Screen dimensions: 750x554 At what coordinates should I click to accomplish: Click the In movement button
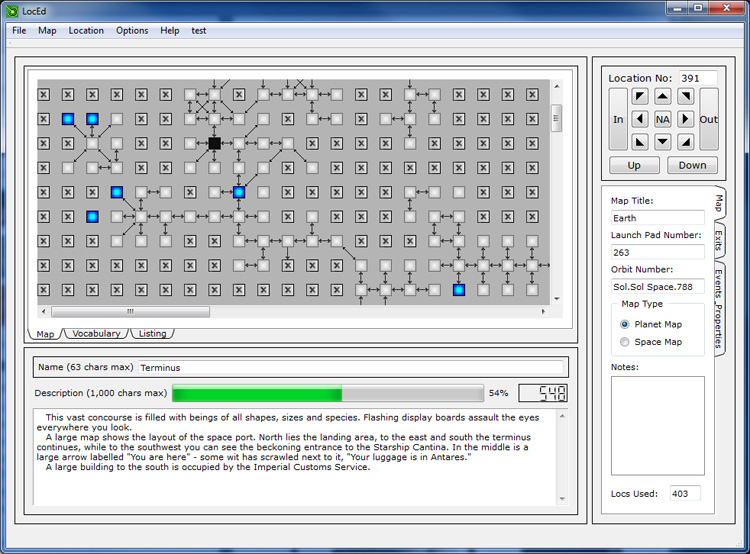618,119
